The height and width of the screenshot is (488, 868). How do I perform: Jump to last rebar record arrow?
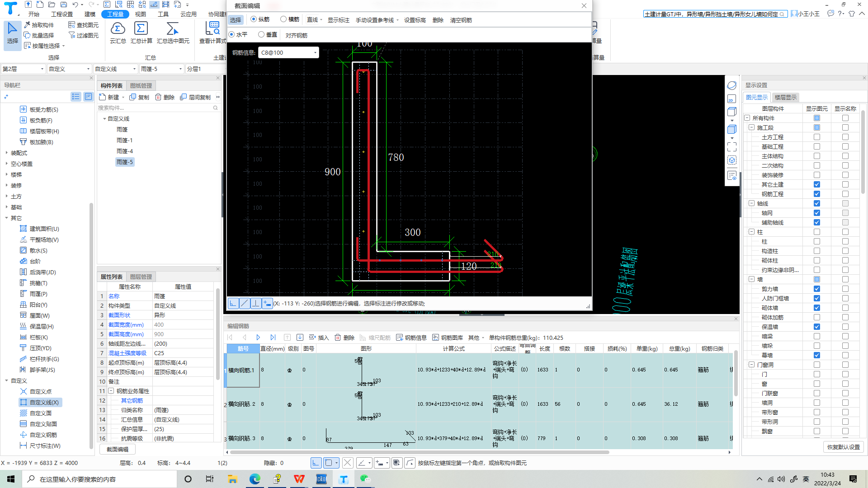[273, 338]
